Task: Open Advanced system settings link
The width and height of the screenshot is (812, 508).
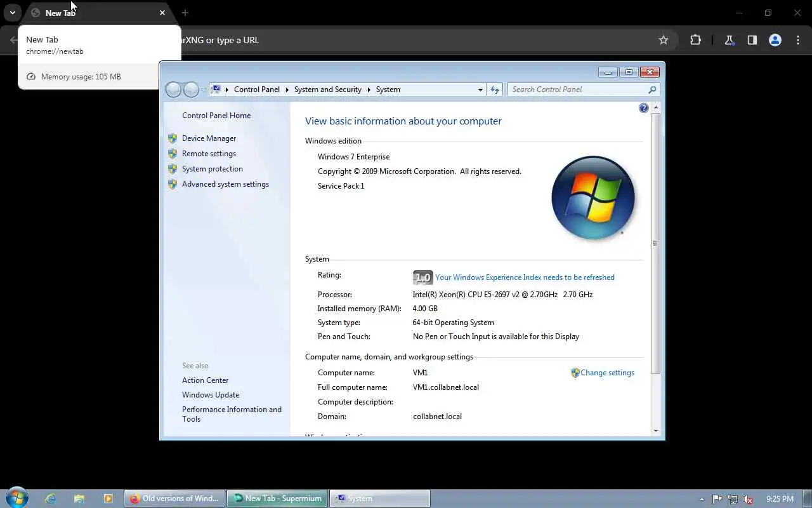Action: tap(225, 184)
